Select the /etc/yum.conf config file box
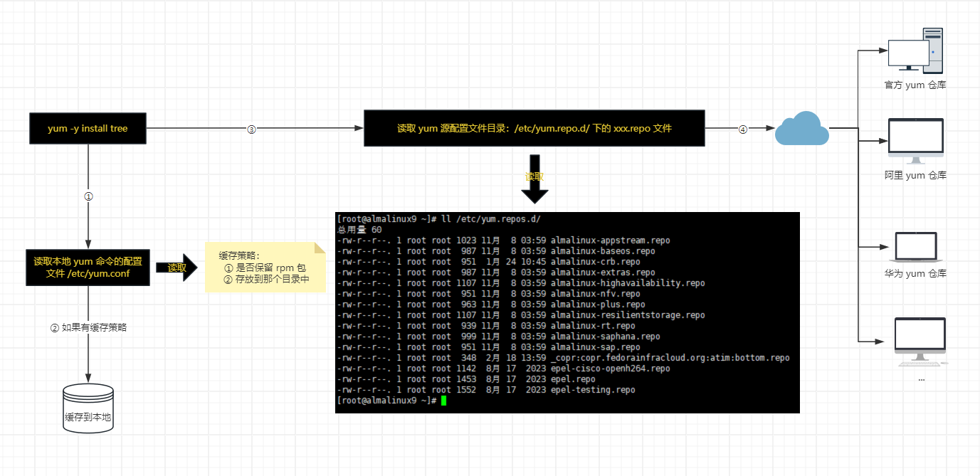Viewport: 980px width, 476px height. coord(88,268)
